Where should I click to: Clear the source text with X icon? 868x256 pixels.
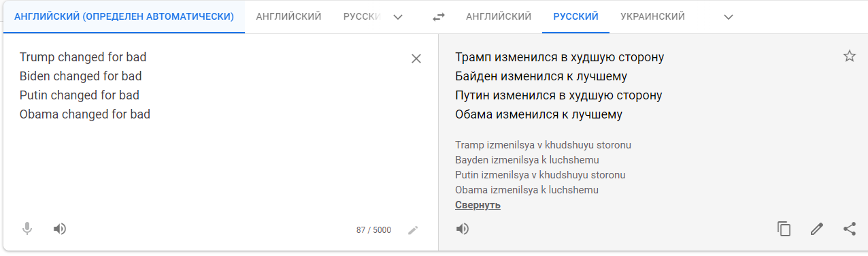pos(416,59)
